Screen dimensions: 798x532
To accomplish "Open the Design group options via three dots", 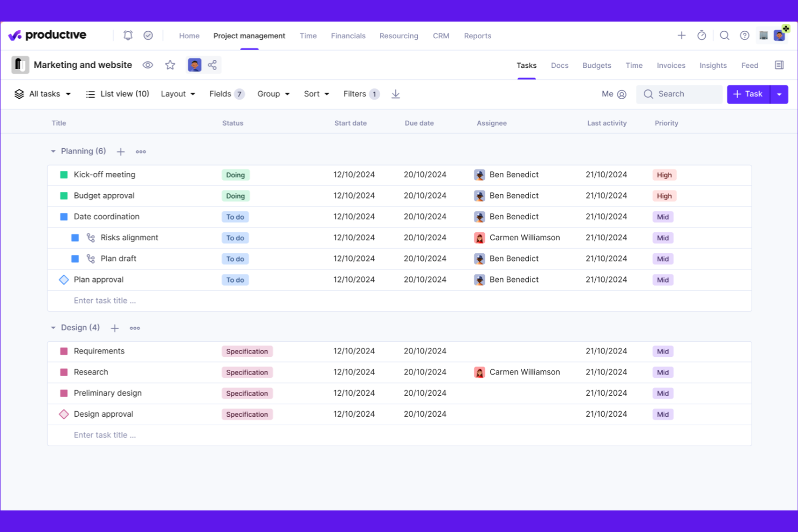I will (x=135, y=328).
